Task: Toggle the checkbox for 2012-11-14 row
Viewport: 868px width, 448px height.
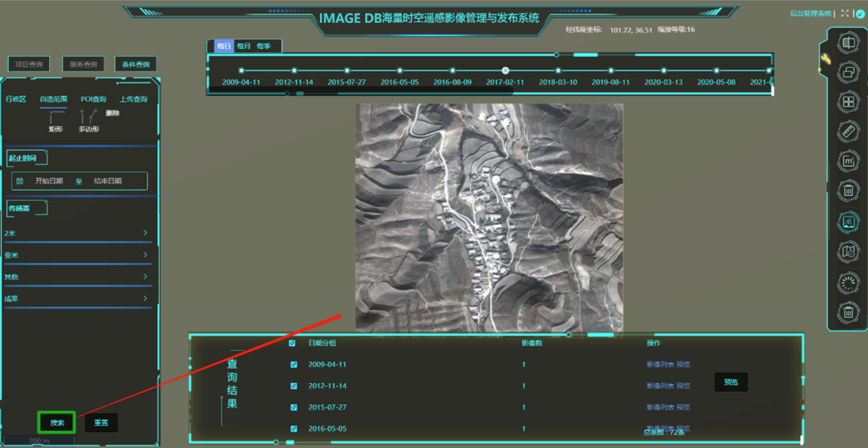Action: pos(294,386)
